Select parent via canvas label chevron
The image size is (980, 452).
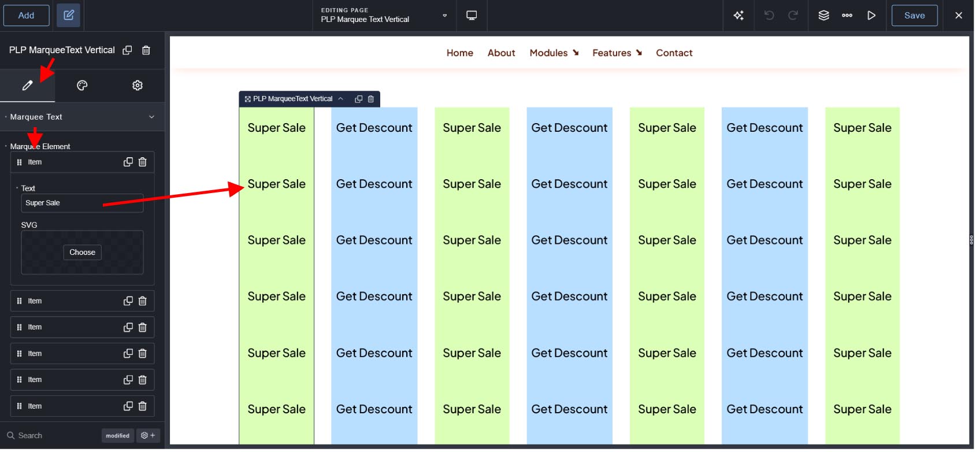[341, 99]
